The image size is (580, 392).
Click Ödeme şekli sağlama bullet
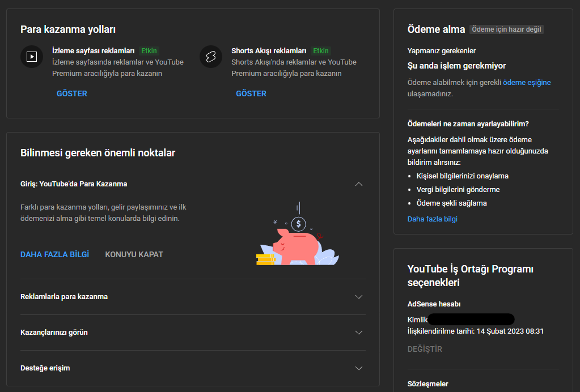click(452, 203)
